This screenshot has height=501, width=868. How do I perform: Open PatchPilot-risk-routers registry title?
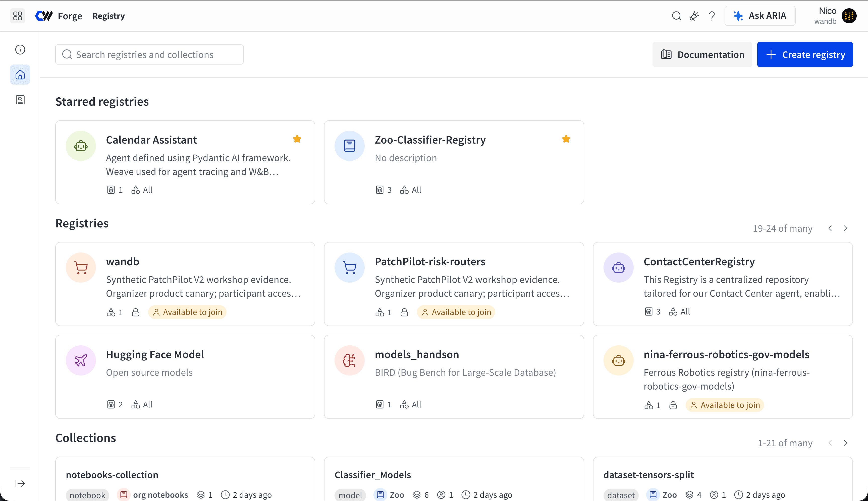(430, 262)
